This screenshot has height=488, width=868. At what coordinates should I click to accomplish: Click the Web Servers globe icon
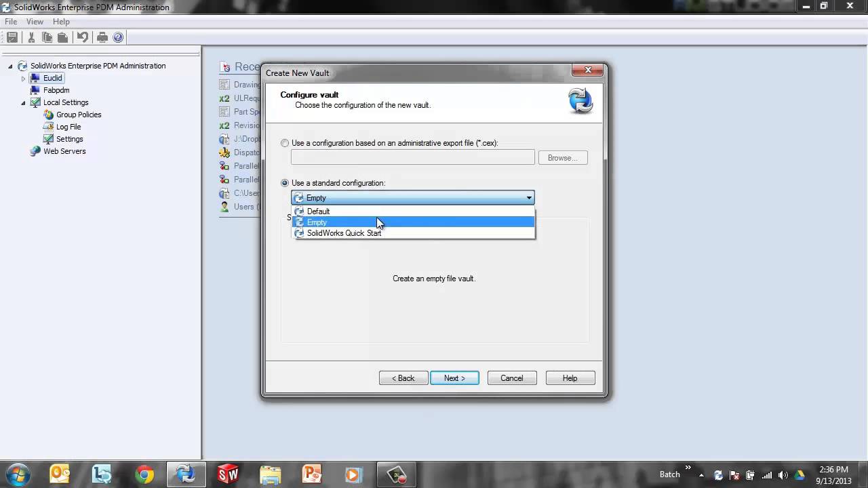tap(35, 151)
